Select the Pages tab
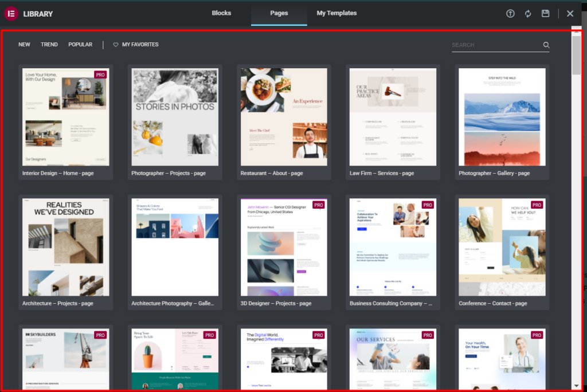Screen dimensions: 587x392 pyautogui.click(x=279, y=13)
